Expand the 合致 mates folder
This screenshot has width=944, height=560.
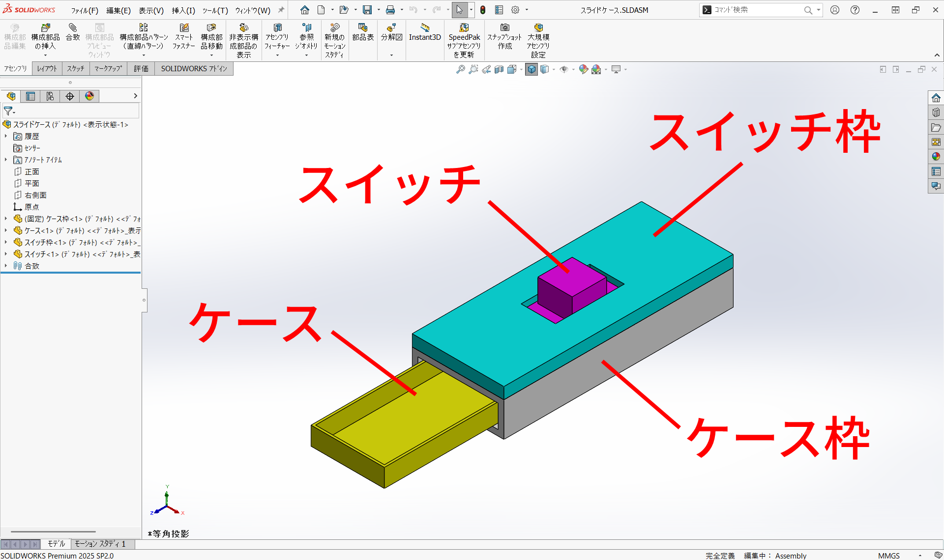point(6,266)
